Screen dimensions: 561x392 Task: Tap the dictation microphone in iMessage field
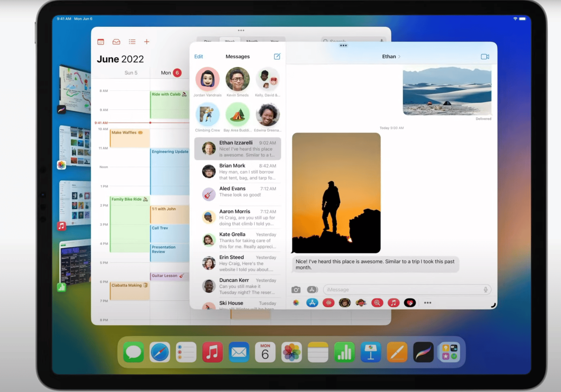coord(485,290)
